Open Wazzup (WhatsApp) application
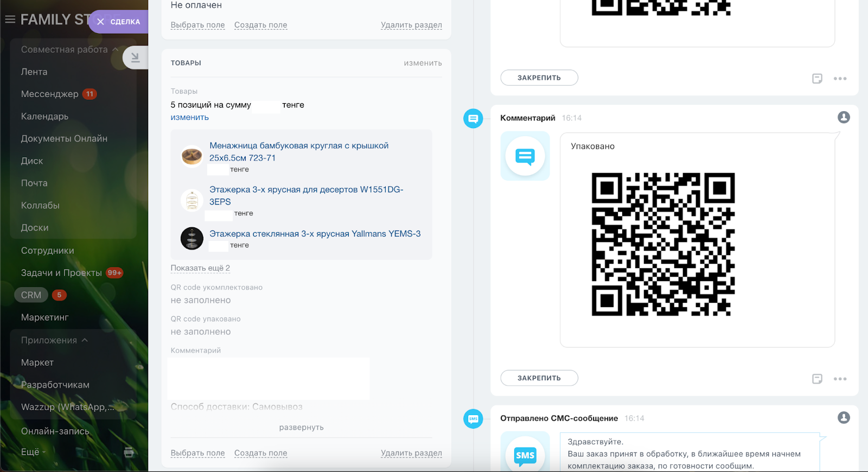 pos(68,407)
